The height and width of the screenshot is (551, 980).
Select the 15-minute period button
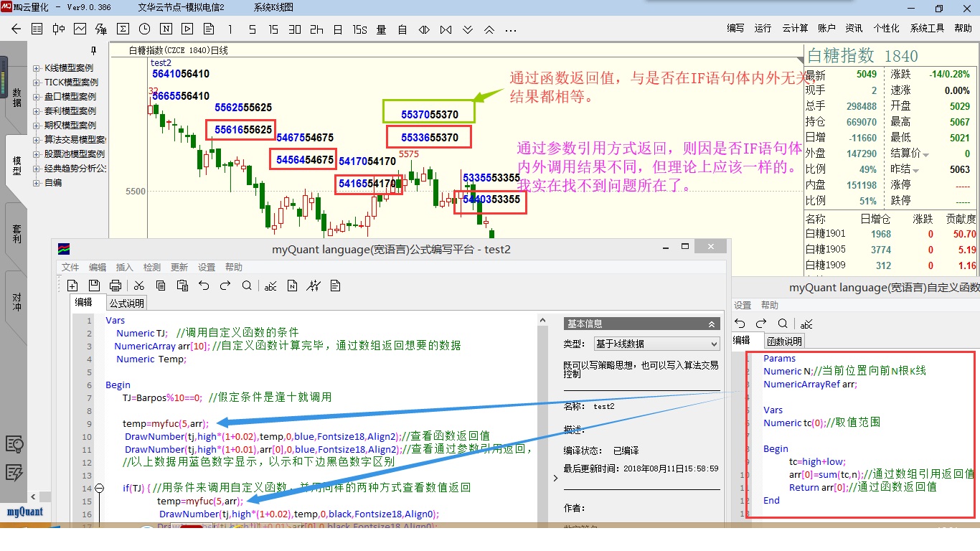273,29
